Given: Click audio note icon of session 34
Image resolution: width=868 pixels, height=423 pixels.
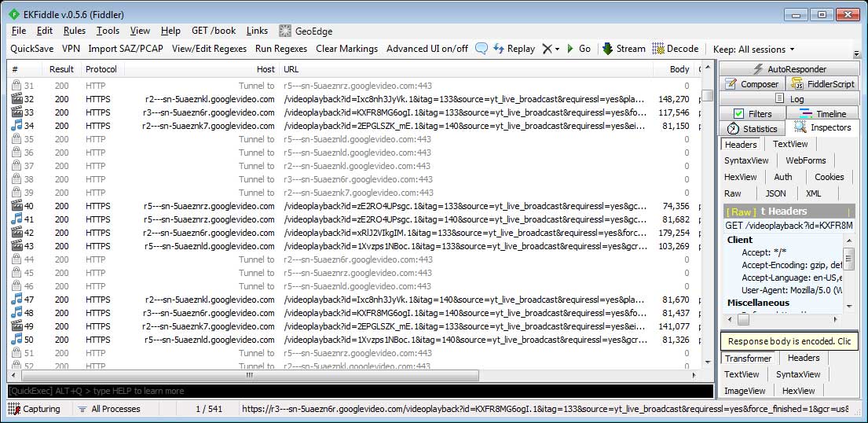Looking at the screenshot, I should pos(16,126).
